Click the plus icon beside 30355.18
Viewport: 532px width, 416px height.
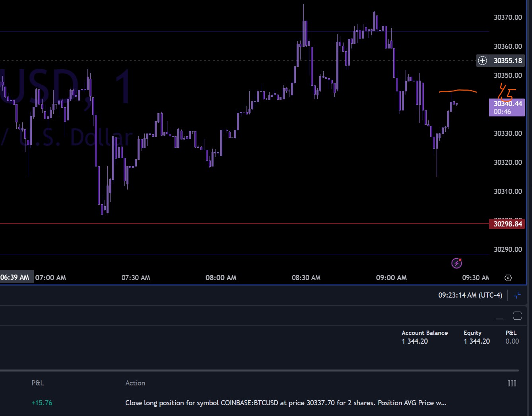[482, 60]
